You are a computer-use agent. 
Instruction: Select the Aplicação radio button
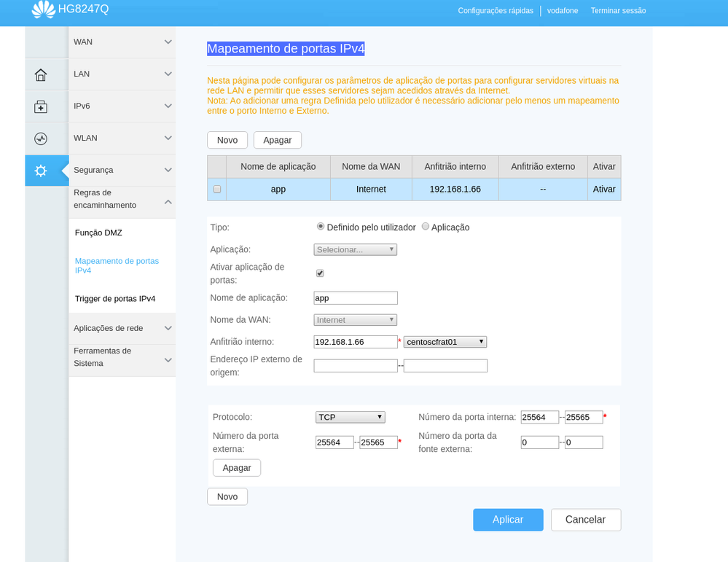click(426, 226)
